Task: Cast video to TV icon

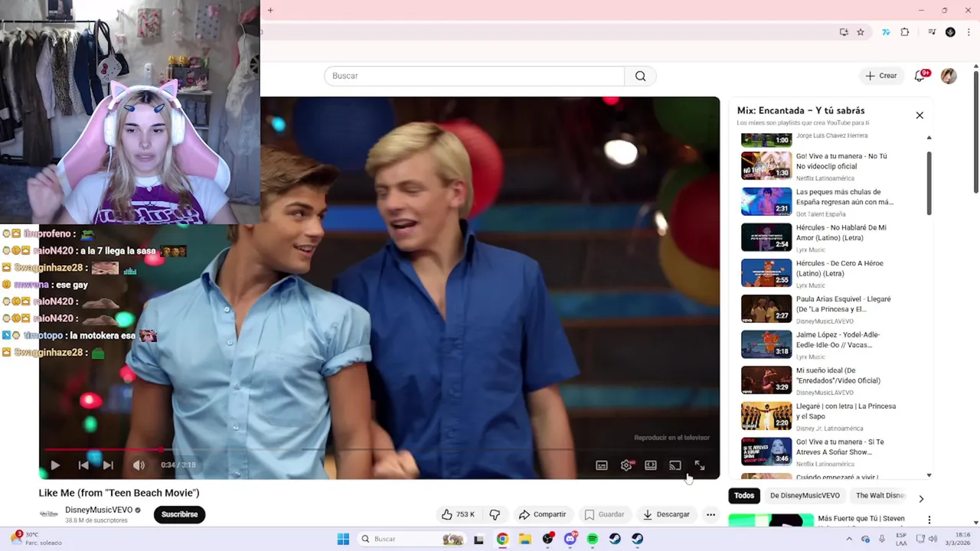Action: [675, 465]
